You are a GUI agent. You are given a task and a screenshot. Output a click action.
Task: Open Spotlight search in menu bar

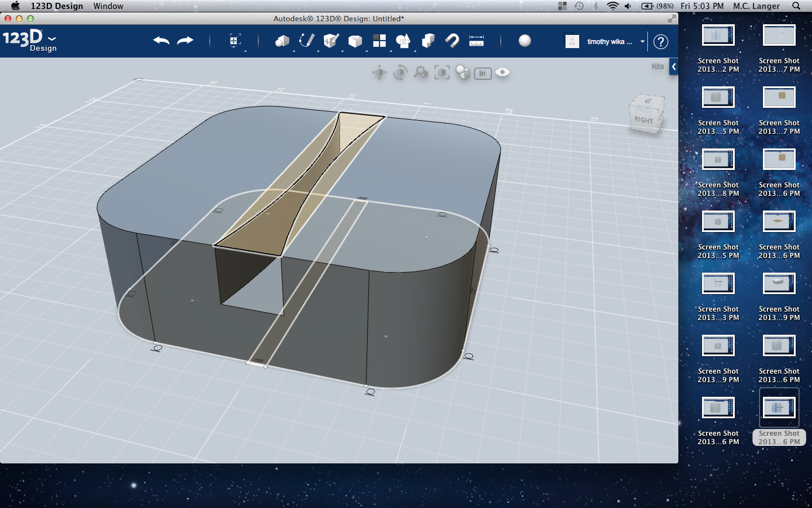pyautogui.click(x=796, y=6)
